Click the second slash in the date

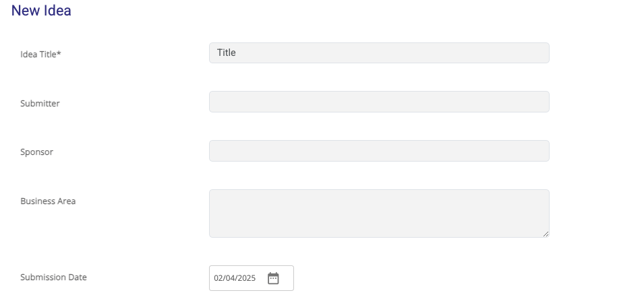(x=235, y=278)
